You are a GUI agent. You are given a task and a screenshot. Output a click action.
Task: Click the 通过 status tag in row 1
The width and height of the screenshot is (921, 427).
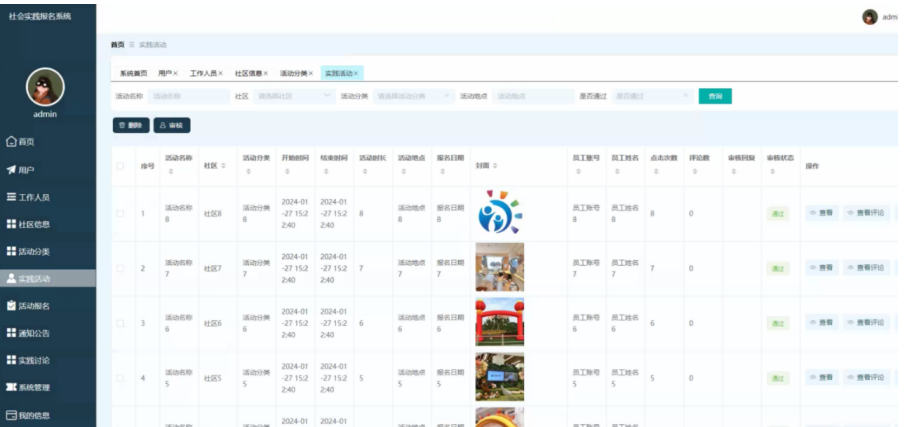[778, 214]
